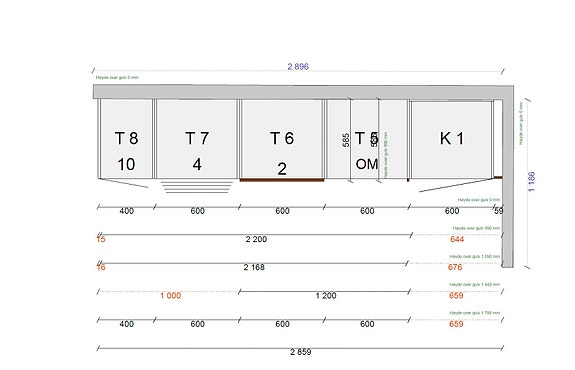Click the number 2 under T 6
Viewport: 575px width, 370px height.
[x=282, y=169]
